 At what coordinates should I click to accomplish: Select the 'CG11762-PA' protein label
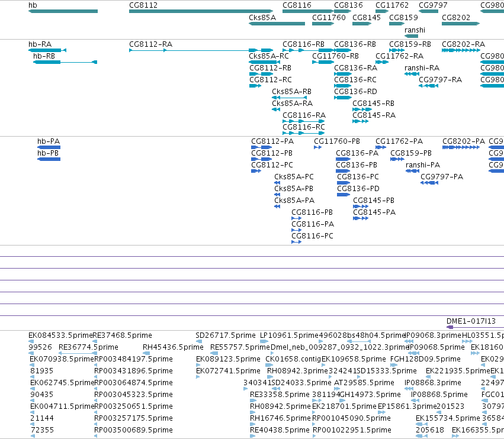pos(399,141)
